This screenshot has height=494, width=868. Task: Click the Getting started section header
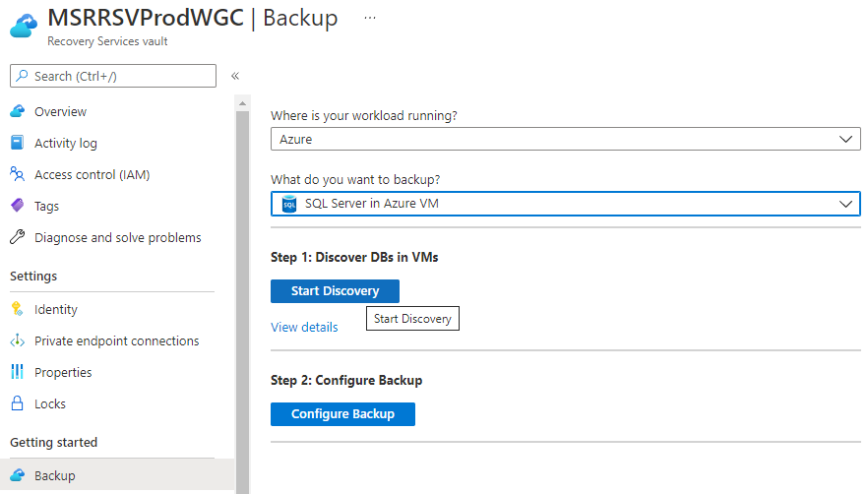click(54, 443)
